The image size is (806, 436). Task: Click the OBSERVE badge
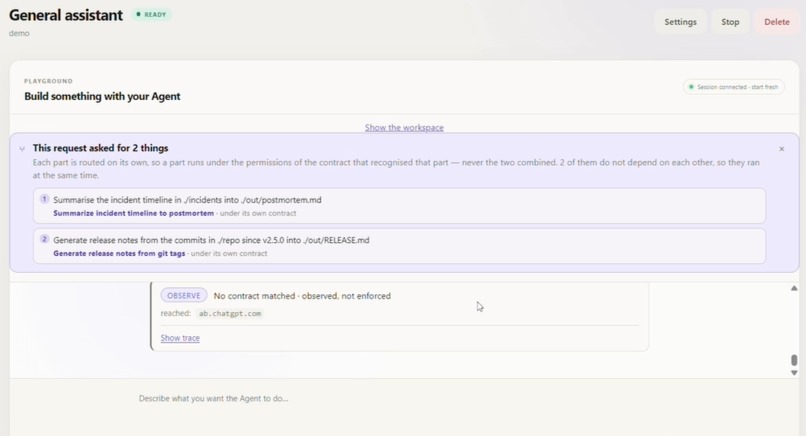point(184,296)
